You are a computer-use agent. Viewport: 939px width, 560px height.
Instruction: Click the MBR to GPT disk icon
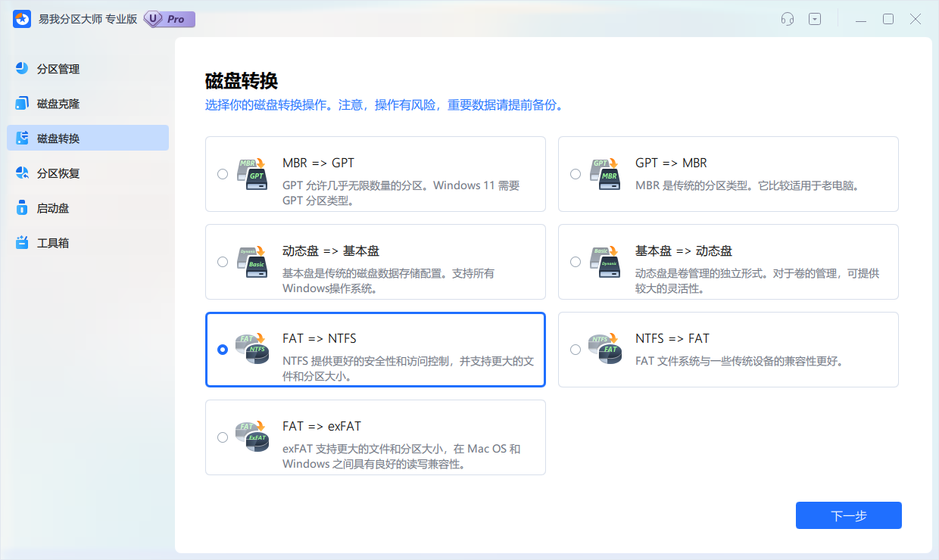pyautogui.click(x=252, y=174)
